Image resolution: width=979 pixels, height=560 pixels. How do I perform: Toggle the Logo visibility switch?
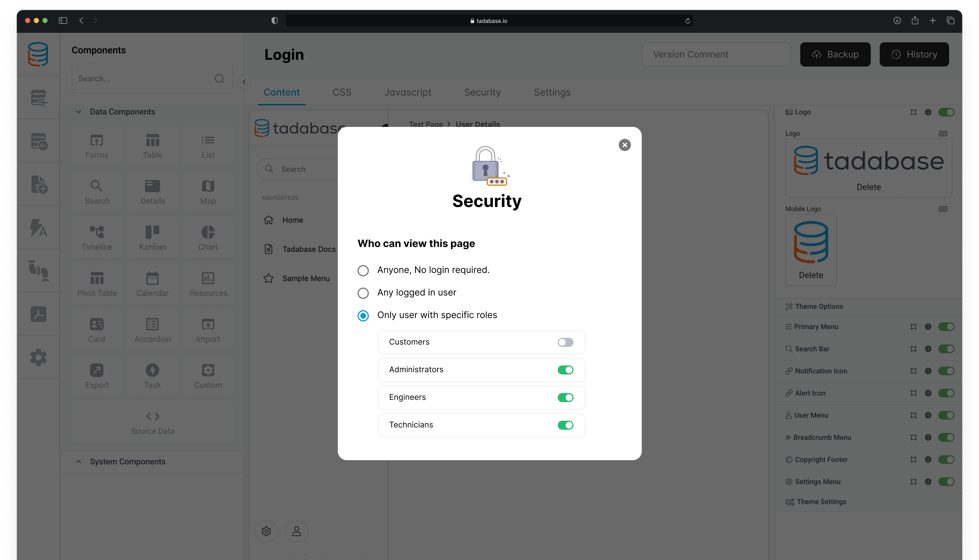(x=946, y=112)
